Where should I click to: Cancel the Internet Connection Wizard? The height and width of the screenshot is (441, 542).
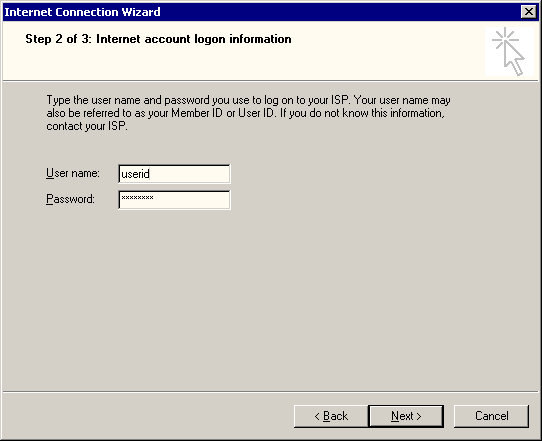pyautogui.click(x=491, y=416)
